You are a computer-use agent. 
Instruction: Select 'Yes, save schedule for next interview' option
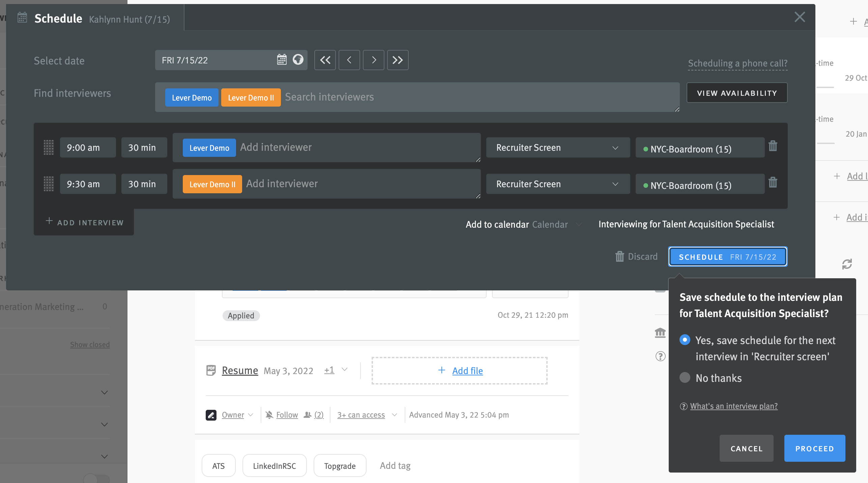(x=685, y=340)
